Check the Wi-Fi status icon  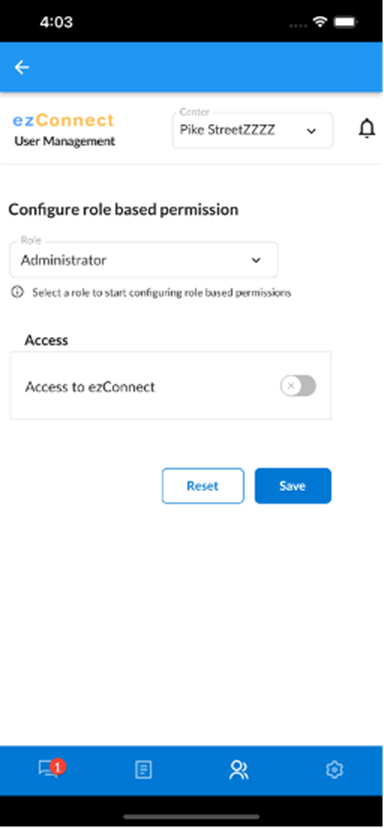pos(320,22)
